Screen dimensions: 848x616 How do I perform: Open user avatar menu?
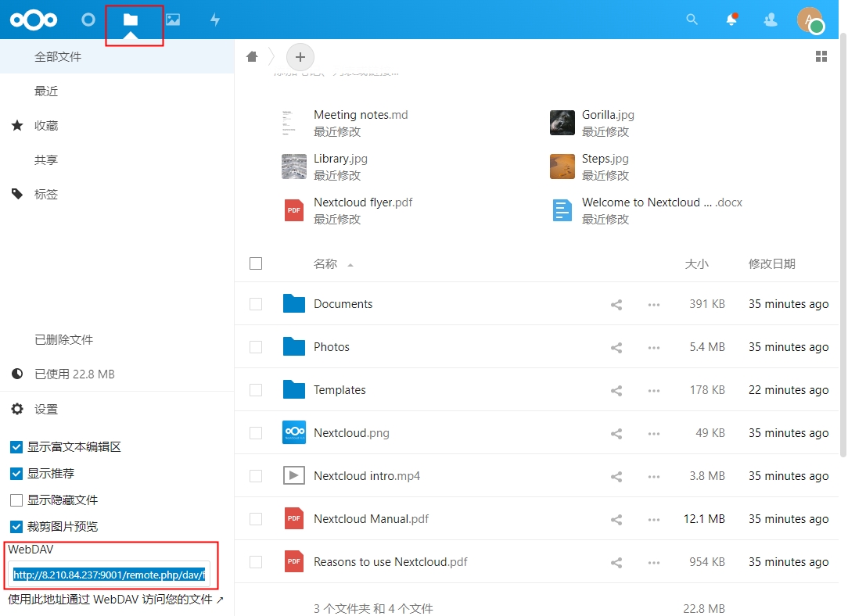810,20
